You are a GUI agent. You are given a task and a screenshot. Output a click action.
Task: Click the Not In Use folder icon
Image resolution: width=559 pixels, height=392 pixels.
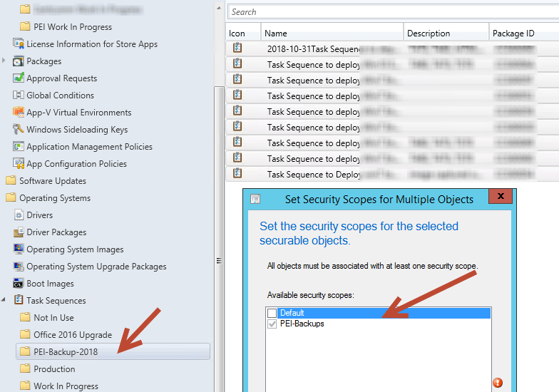(25, 317)
